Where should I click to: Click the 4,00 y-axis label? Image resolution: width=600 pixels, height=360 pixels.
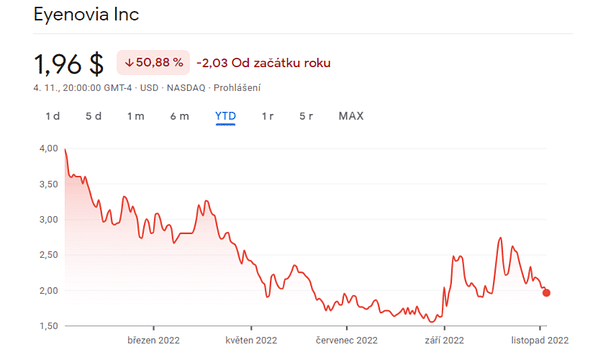coord(49,148)
